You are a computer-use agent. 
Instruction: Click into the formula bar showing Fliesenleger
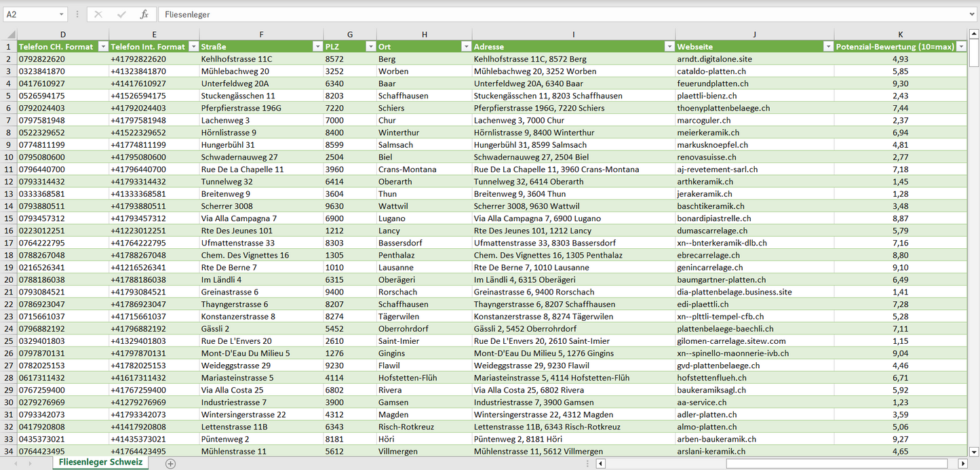(x=543, y=14)
